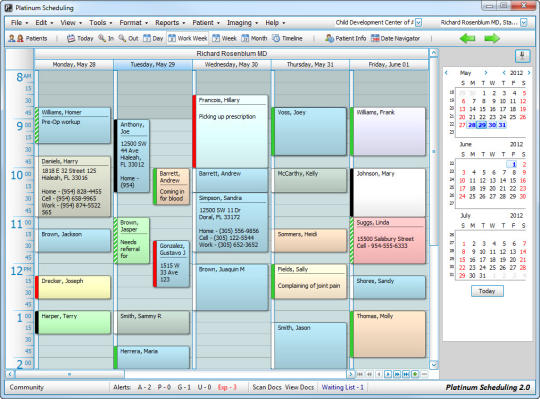Open the Edit menu
The width and height of the screenshot is (540, 399).
coord(44,23)
